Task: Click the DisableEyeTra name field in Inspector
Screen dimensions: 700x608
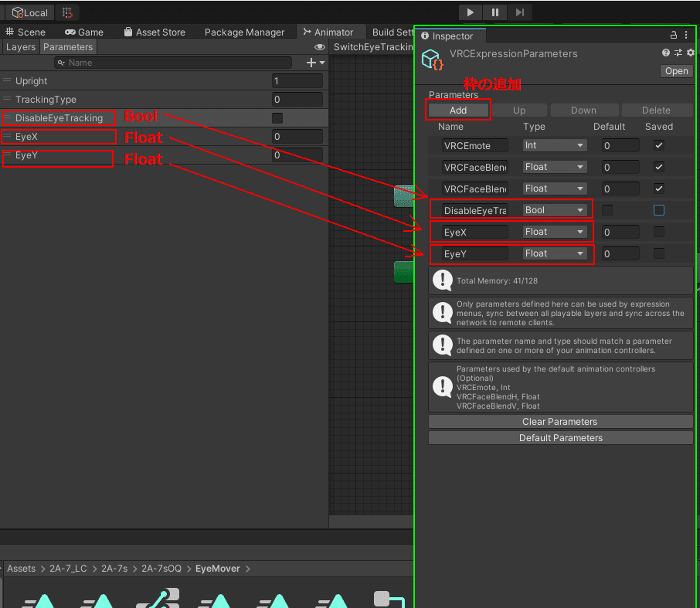Action: 475,210
